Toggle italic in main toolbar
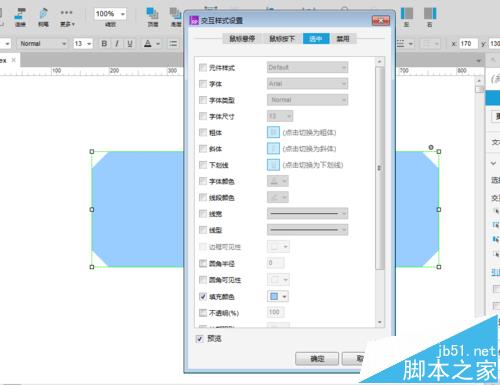500x385 pixels. [117, 44]
